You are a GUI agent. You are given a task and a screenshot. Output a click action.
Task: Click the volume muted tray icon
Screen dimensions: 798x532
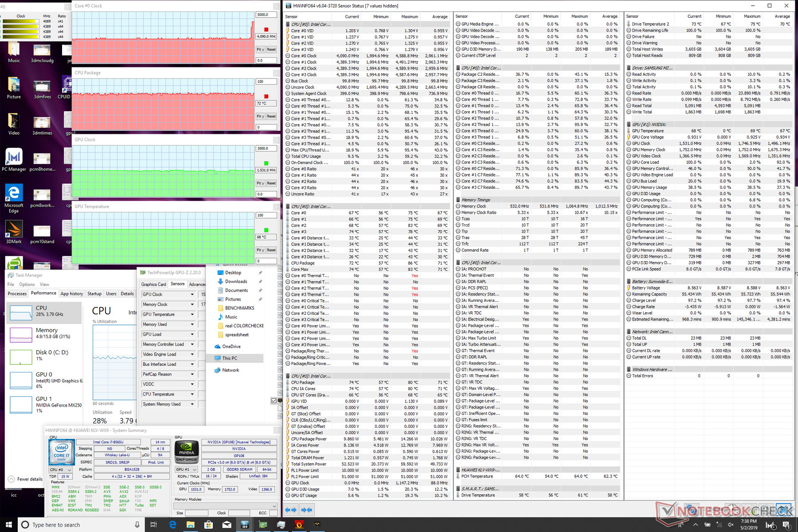click(x=730, y=524)
